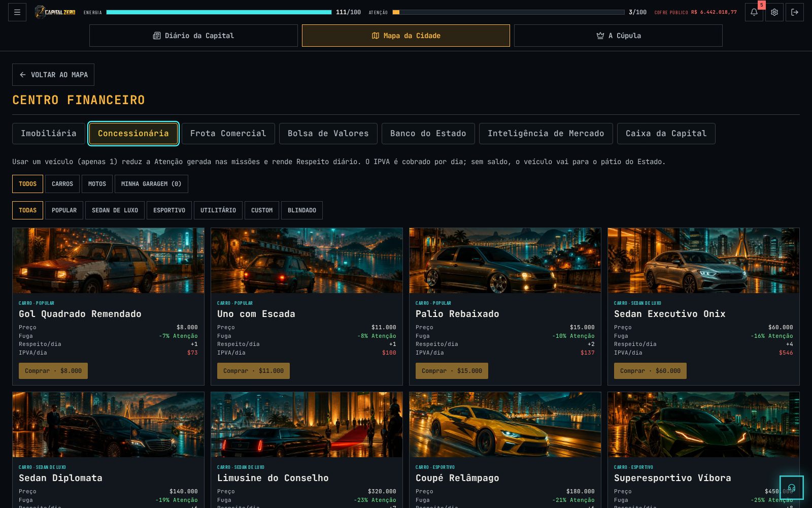Open Inteligência de Mercado section
The image size is (812, 508).
[x=546, y=134]
